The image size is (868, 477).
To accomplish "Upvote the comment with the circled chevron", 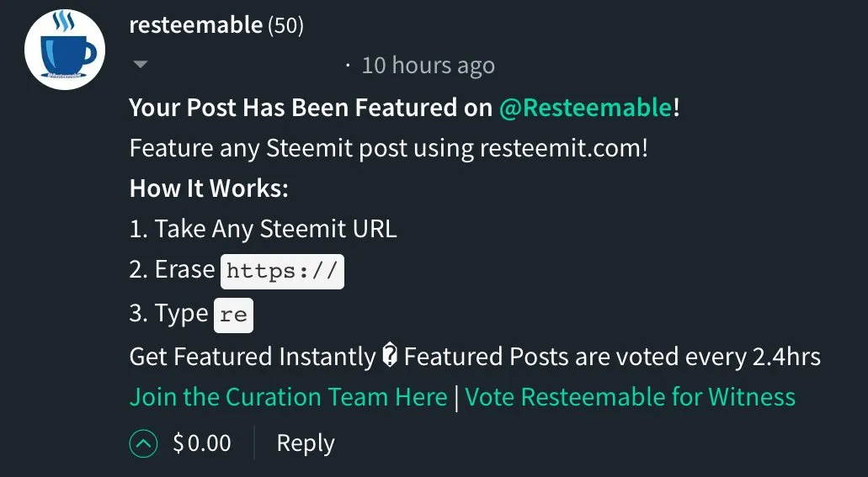I will click(143, 443).
